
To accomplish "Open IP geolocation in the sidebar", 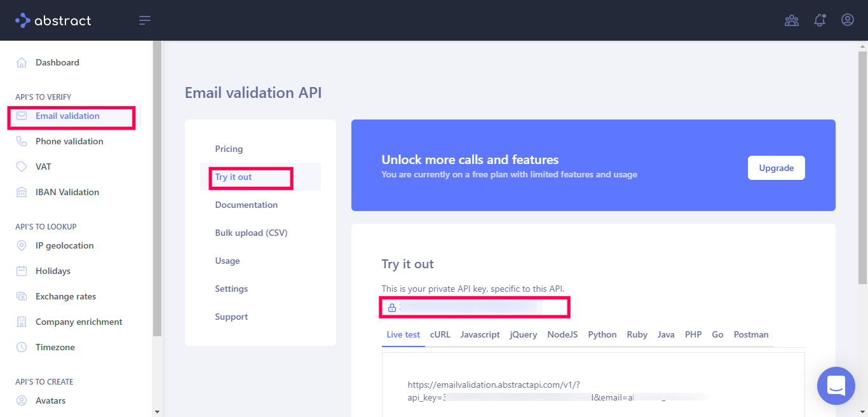I will click(65, 245).
